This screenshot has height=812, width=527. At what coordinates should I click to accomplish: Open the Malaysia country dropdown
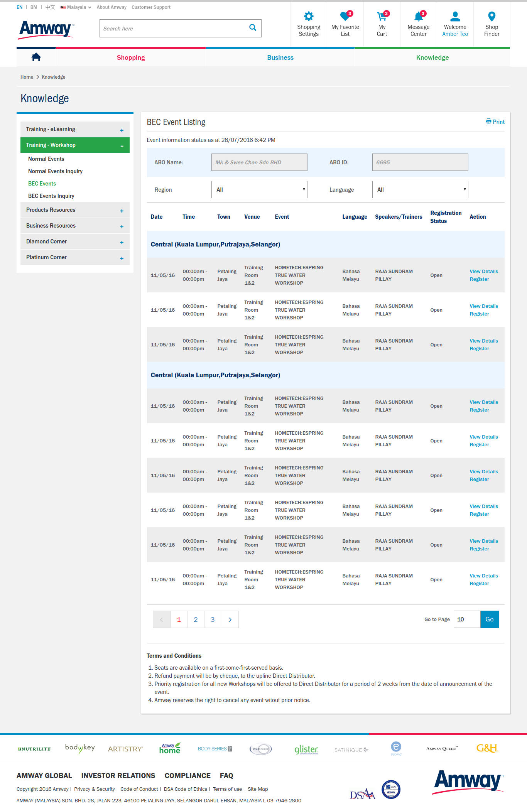(76, 7)
